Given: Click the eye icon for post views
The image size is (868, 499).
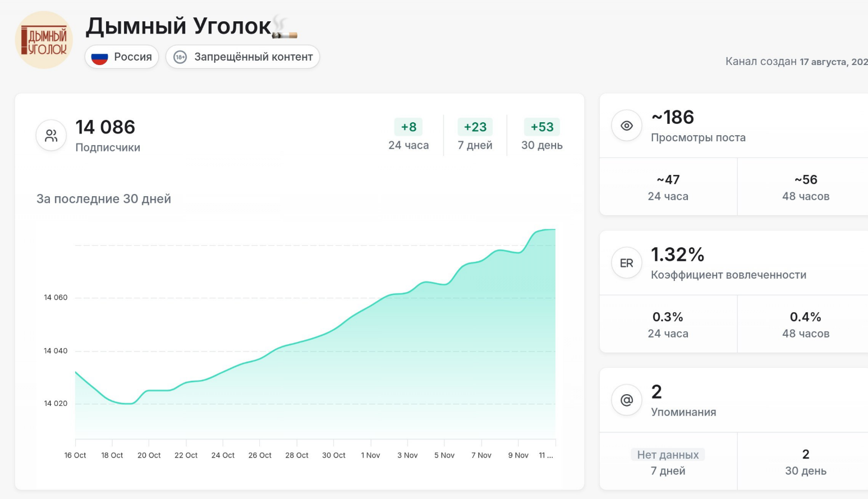Looking at the screenshot, I should [x=627, y=126].
